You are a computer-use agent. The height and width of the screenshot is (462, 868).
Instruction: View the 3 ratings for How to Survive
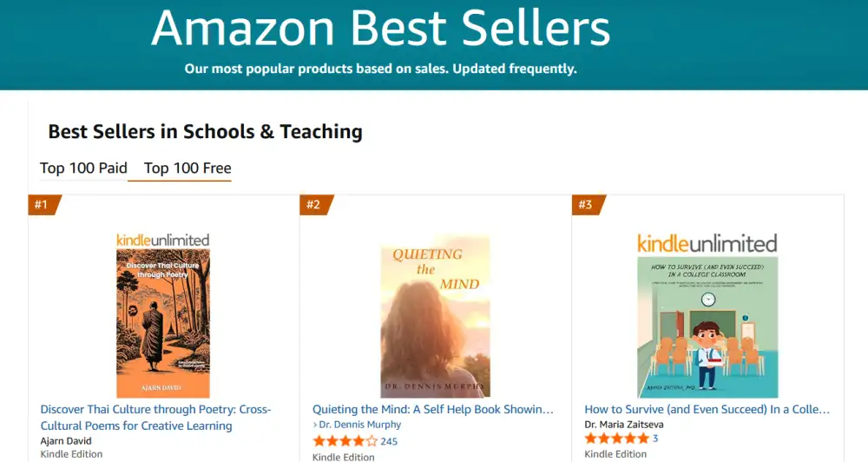(655, 439)
